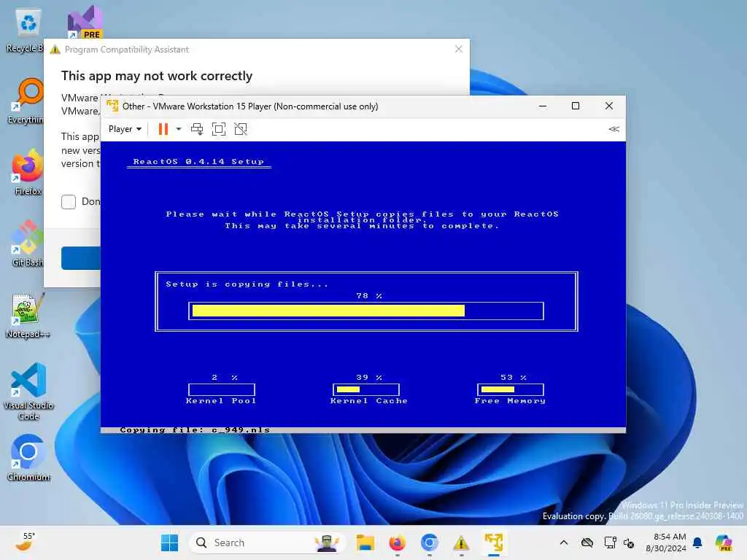
Task: Select the Notepad++ desktop shortcut
Action: pos(28,315)
